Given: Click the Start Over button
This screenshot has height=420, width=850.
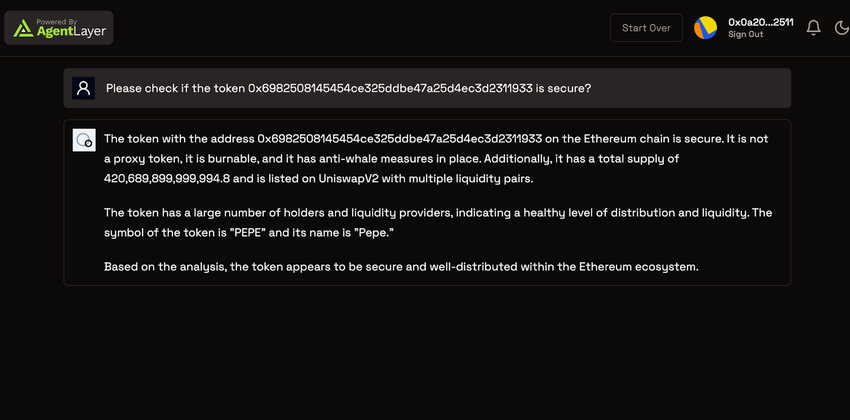Looking at the screenshot, I should 646,28.
